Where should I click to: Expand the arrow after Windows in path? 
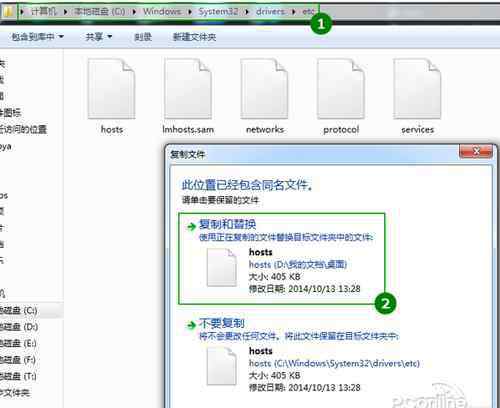(x=190, y=12)
